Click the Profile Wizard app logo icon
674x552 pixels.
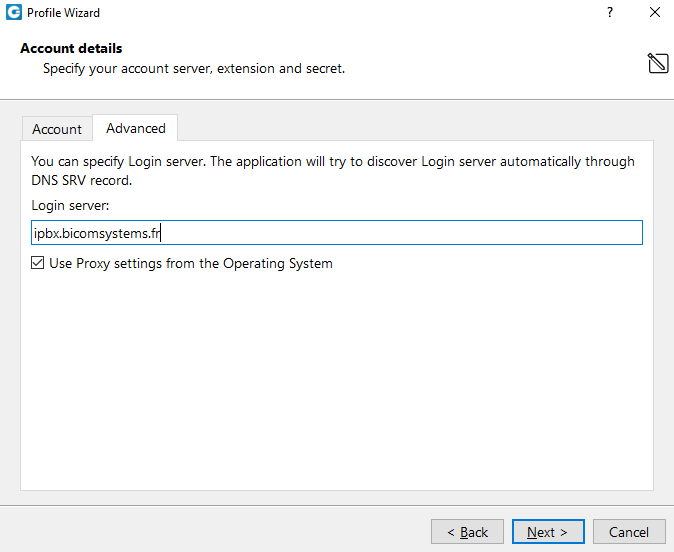tap(14, 12)
